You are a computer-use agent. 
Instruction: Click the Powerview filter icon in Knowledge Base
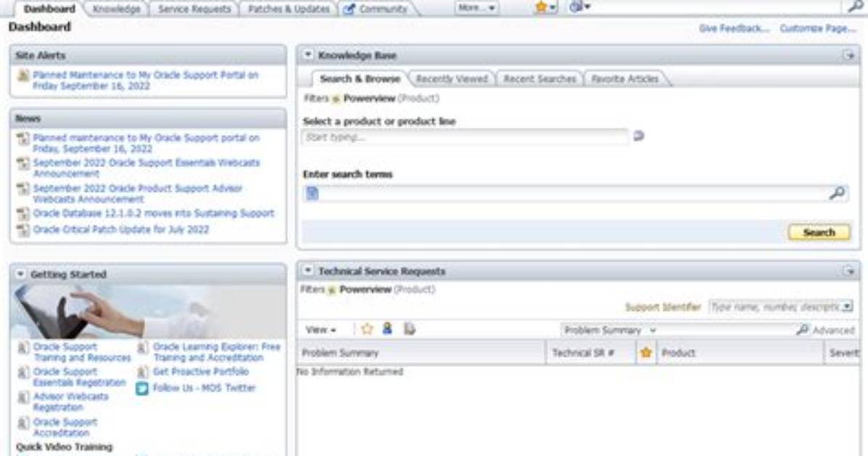(336, 99)
